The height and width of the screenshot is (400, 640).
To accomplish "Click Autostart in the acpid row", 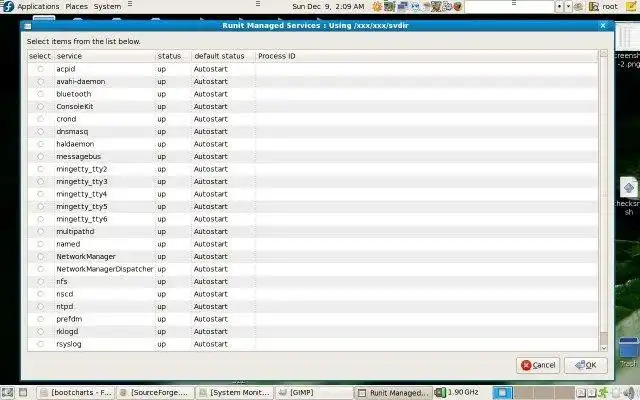I will click(x=211, y=69).
